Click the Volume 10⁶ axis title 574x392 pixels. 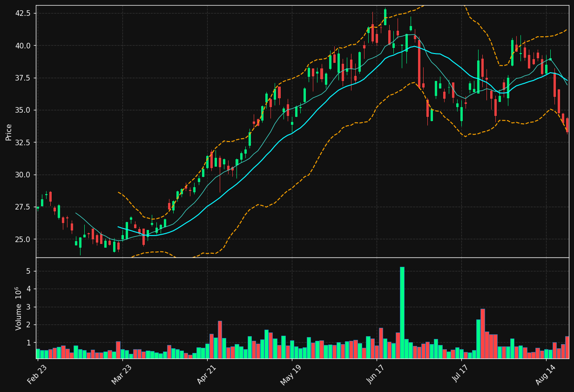click(19, 308)
